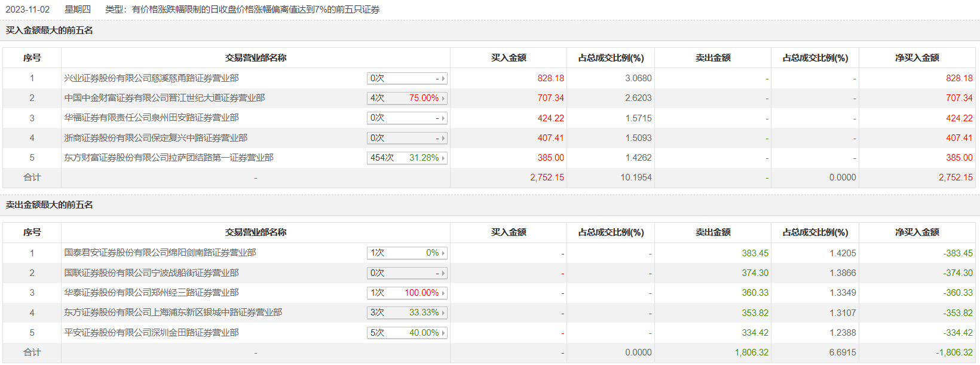Expand the 4次 75.00% dropdown box
Image resolution: width=980 pixels, height=365 pixels.
[407, 98]
